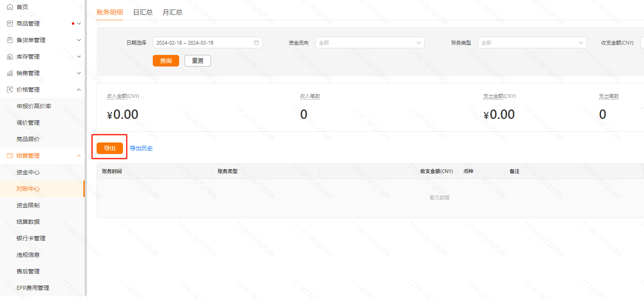Screen dimensions: 644x299
Task: Expand the 商品管理 menu chevron
Action: [79, 24]
